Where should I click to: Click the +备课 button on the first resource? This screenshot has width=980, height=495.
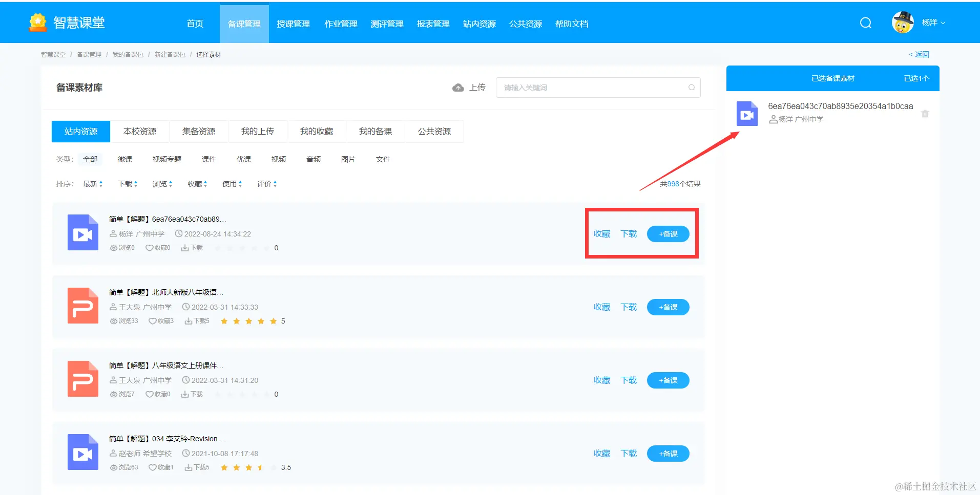click(668, 233)
